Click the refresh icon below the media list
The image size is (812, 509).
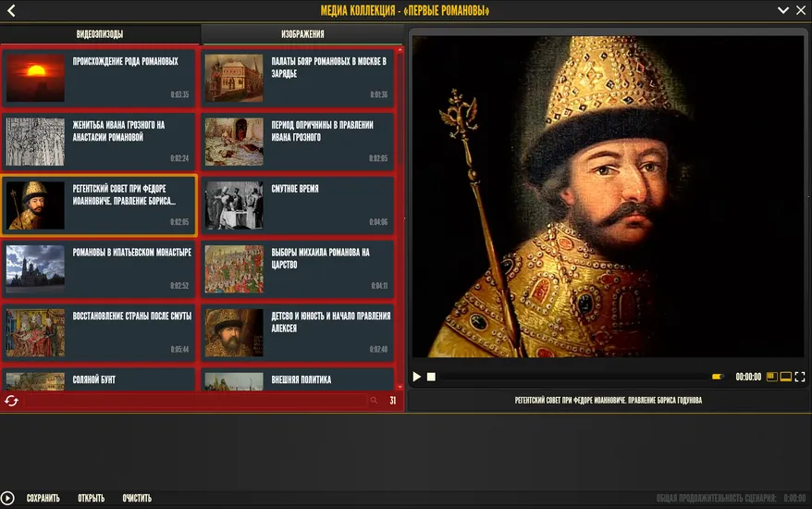[x=11, y=401]
